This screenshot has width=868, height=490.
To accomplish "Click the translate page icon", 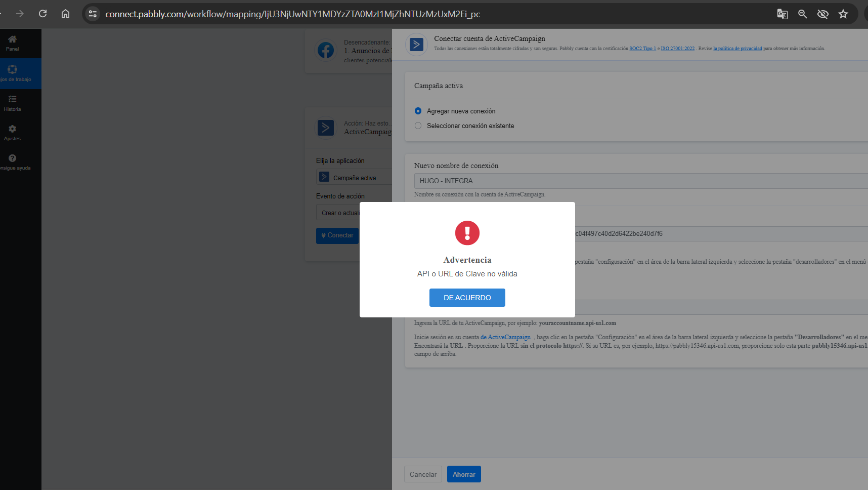I will click(783, 14).
